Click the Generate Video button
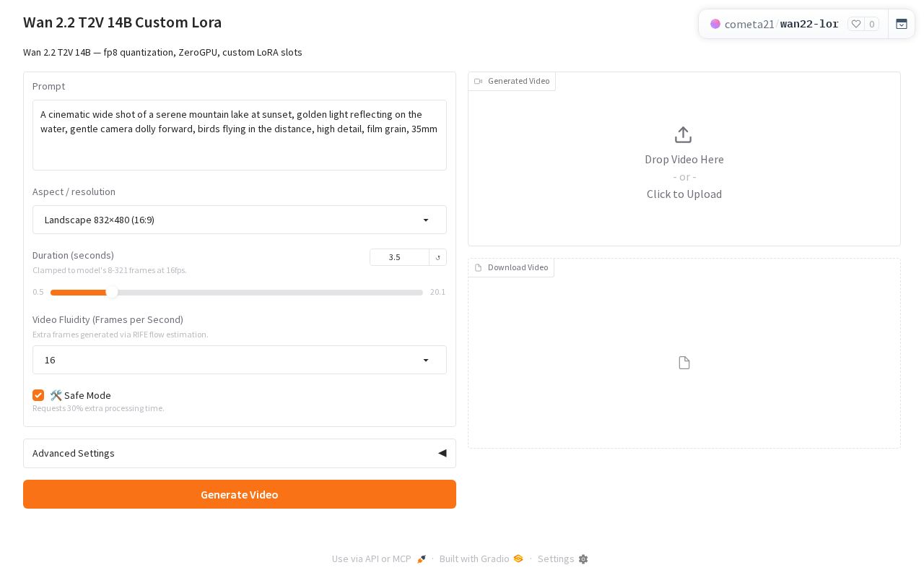 click(240, 494)
